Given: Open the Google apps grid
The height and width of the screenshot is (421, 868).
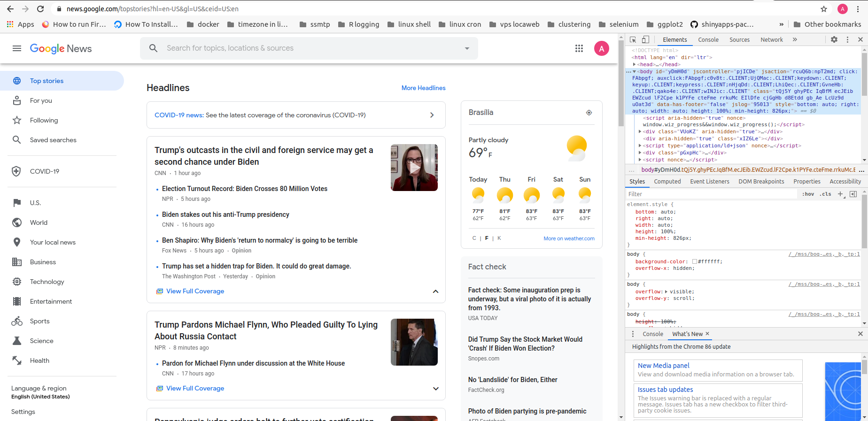Looking at the screenshot, I should tap(579, 48).
